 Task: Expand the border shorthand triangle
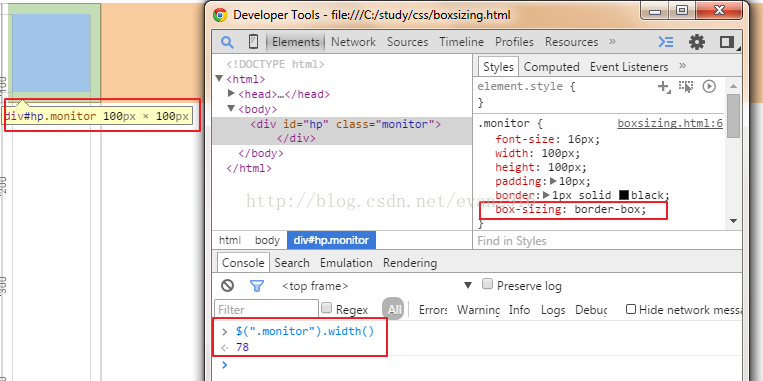pos(546,195)
